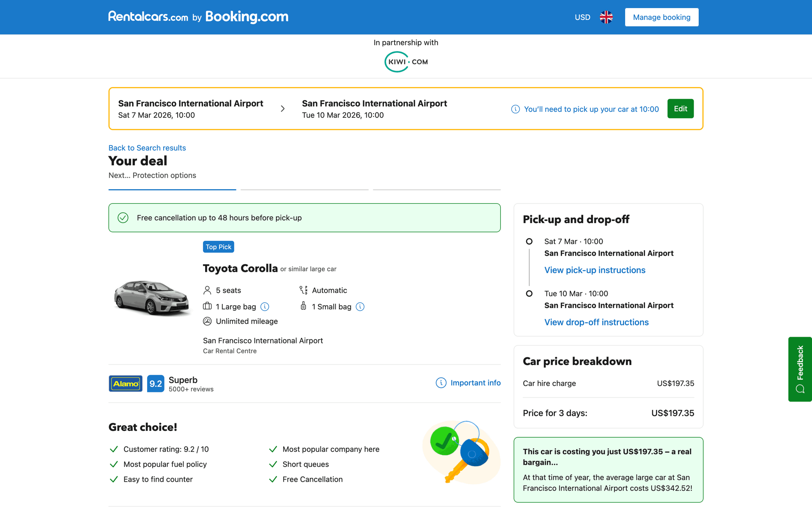This screenshot has width=812, height=508.
Task: Go Back to Search results
Action: (x=147, y=148)
